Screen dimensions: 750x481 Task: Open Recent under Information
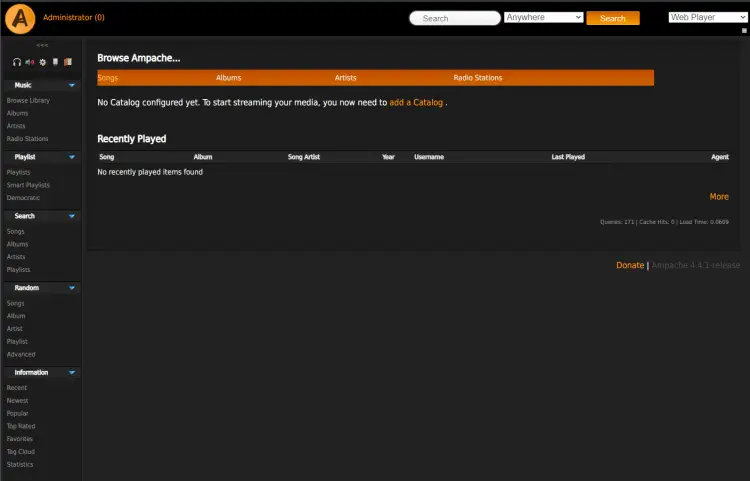pos(17,388)
